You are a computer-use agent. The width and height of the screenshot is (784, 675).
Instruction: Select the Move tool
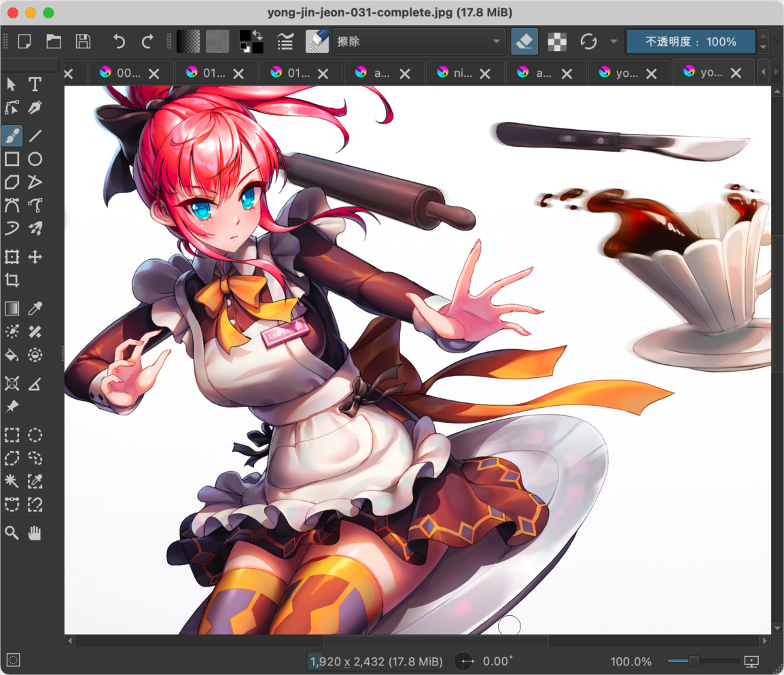35,257
